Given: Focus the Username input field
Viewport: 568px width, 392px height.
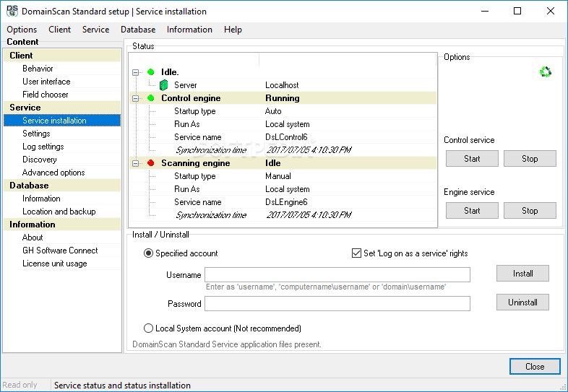Looking at the screenshot, I should 337,275.
